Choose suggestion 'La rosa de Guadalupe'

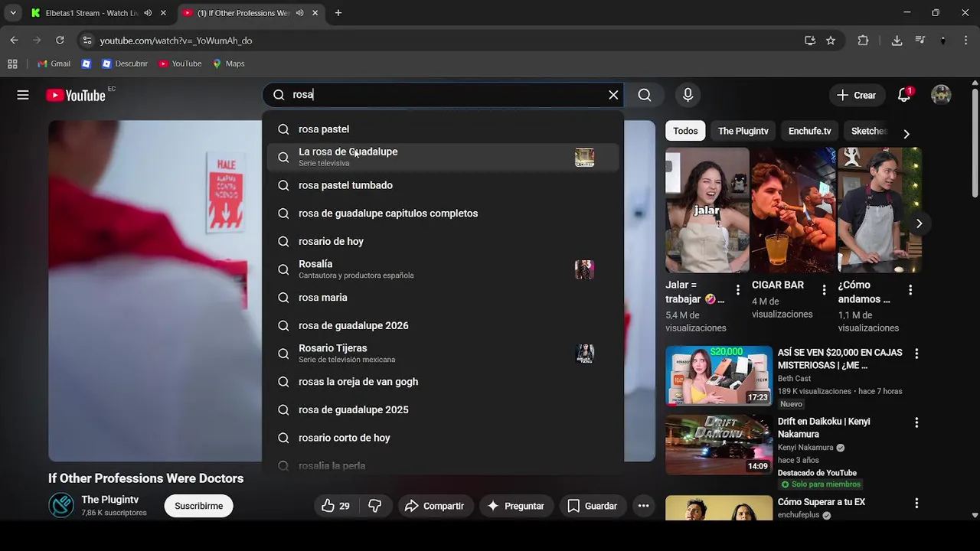pyautogui.click(x=443, y=157)
